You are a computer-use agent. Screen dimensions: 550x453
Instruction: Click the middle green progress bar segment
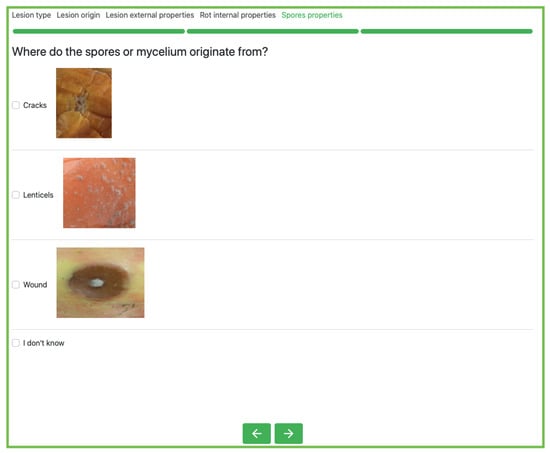[273, 31]
